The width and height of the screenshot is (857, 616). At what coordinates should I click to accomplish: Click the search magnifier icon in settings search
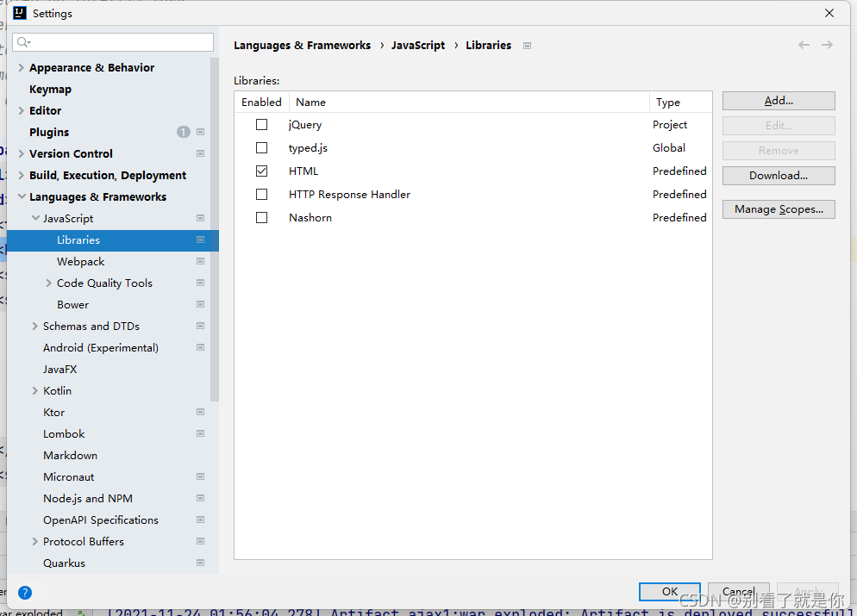tap(23, 42)
